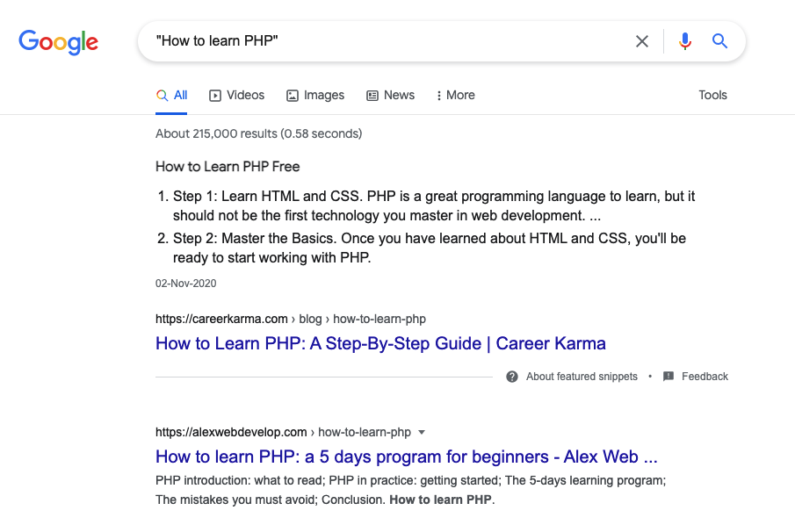The image size is (795, 532).
Task: Start voice search with the microphone icon
Action: pos(685,41)
